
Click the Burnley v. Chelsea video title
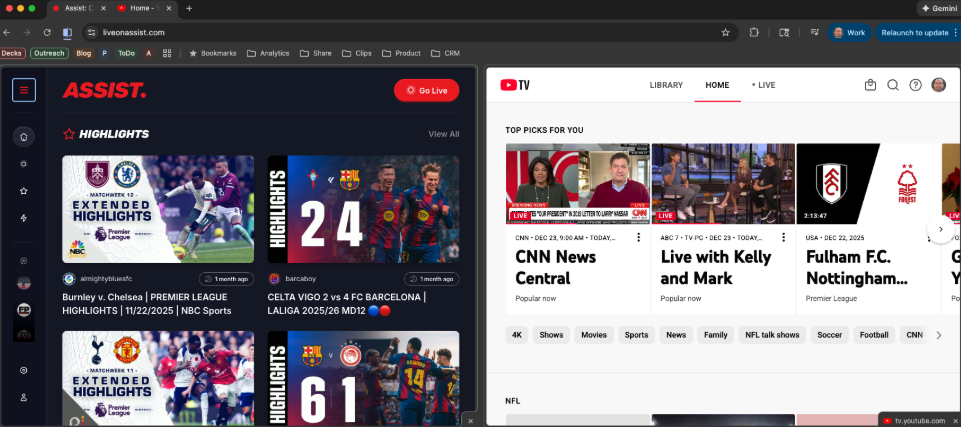147,304
